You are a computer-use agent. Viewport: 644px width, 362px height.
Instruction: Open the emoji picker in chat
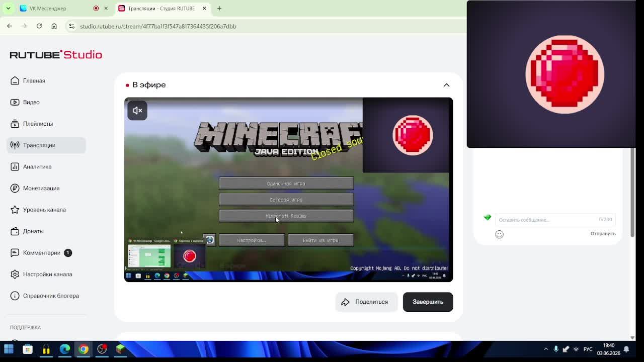point(499,234)
